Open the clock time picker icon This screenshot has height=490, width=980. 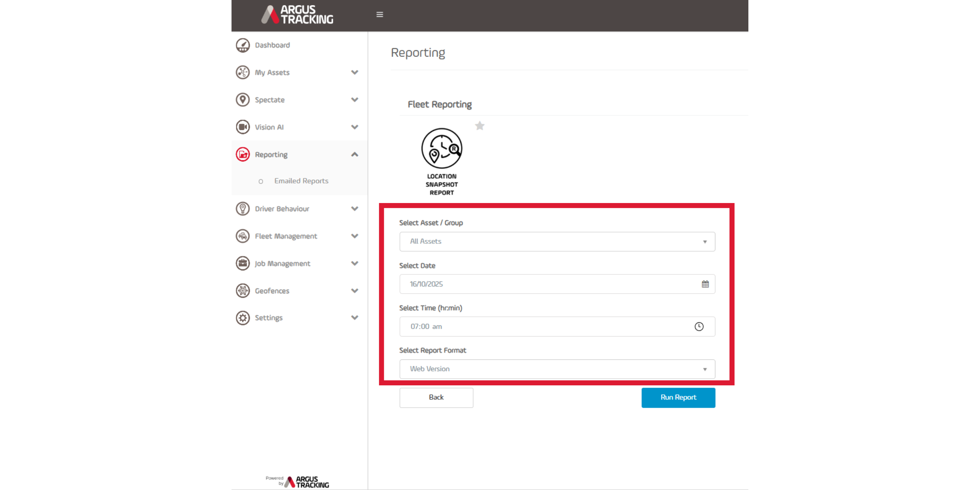(x=699, y=327)
